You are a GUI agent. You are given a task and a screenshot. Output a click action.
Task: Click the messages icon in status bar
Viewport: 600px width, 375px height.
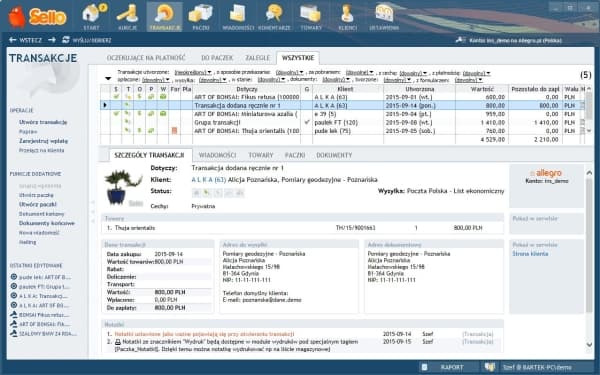[489, 367]
